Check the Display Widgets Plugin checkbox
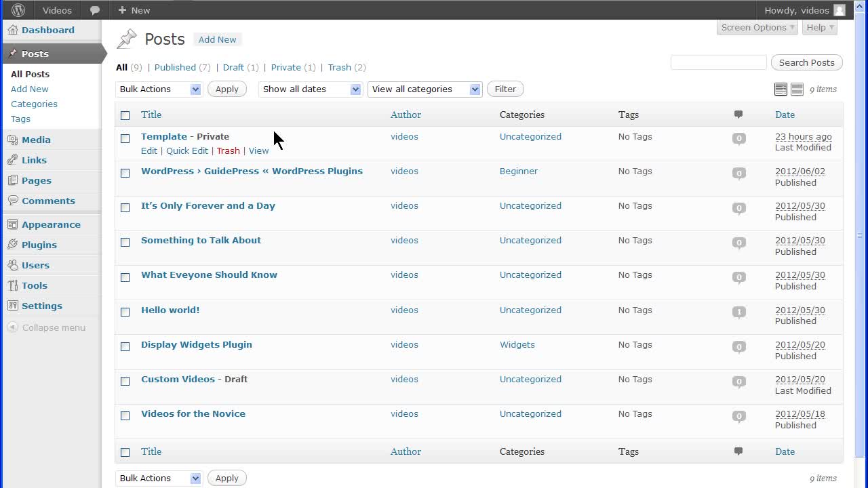This screenshot has height=488, width=868. pyautogui.click(x=125, y=346)
